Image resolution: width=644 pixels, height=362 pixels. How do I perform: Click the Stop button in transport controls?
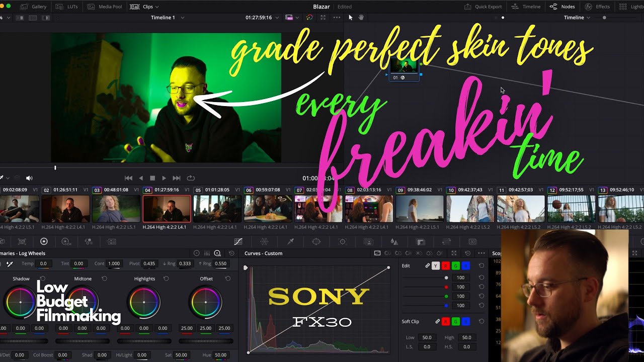(x=152, y=178)
